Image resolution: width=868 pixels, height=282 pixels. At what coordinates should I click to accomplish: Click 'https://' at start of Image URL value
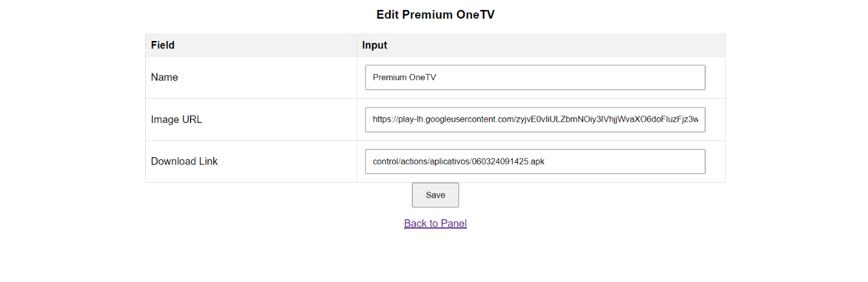[x=383, y=120]
